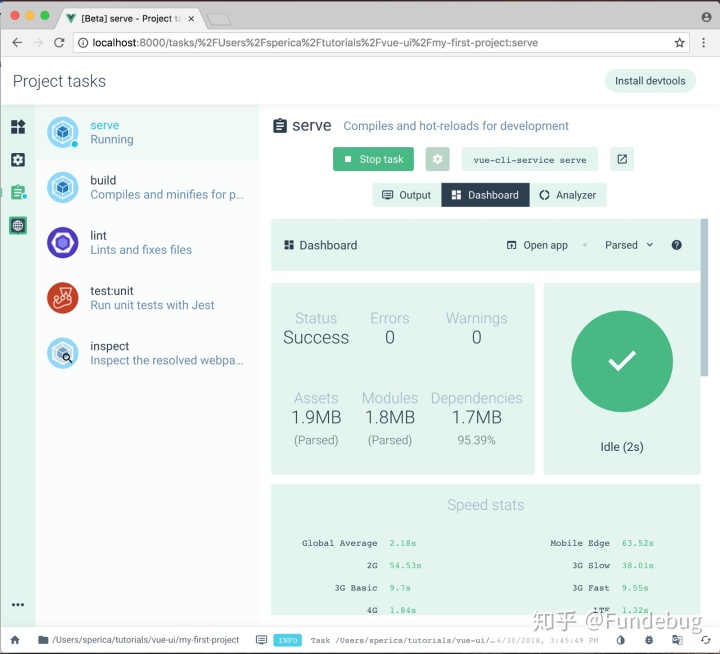Click the INFO log badge
The width and height of the screenshot is (720, 654).
[x=287, y=640]
